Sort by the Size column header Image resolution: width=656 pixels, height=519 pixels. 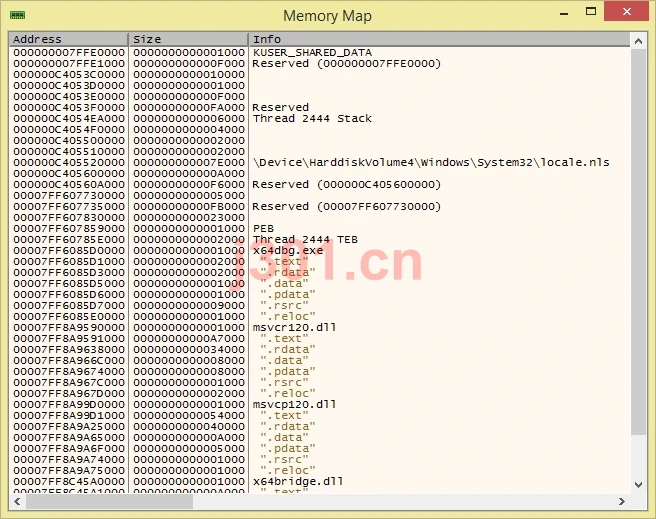[188, 39]
